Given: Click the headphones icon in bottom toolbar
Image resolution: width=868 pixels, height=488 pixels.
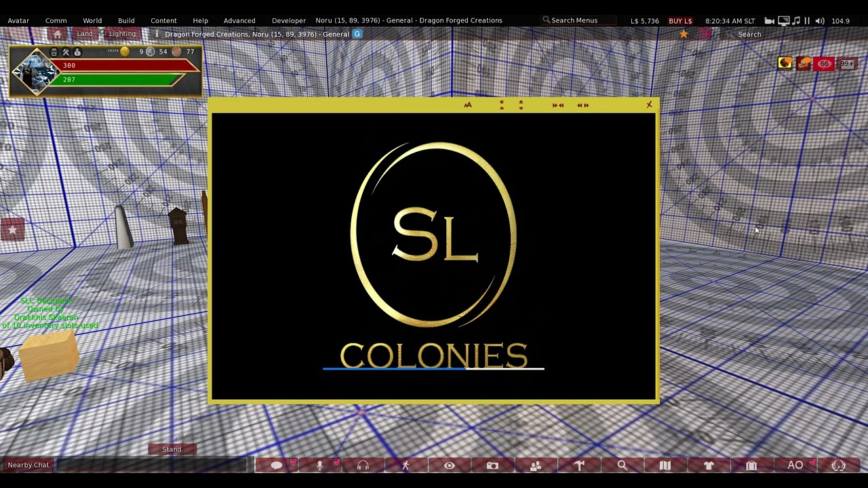Looking at the screenshot, I should pyautogui.click(x=363, y=466).
